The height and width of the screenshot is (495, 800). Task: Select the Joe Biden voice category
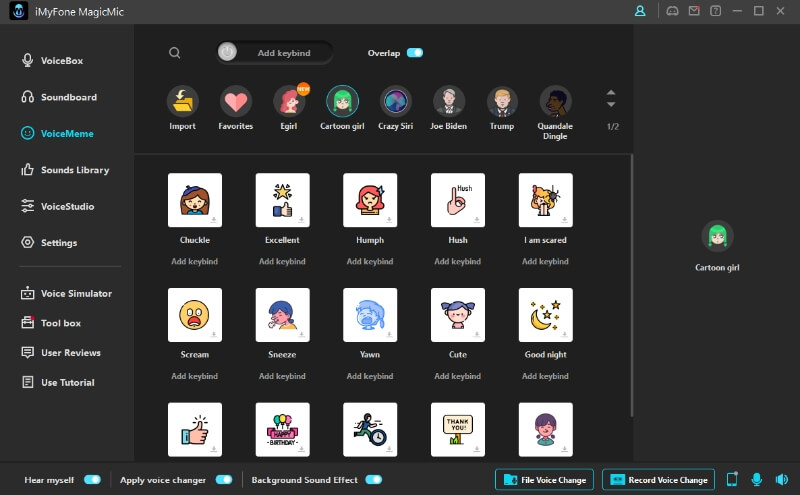(x=448, y=101)
